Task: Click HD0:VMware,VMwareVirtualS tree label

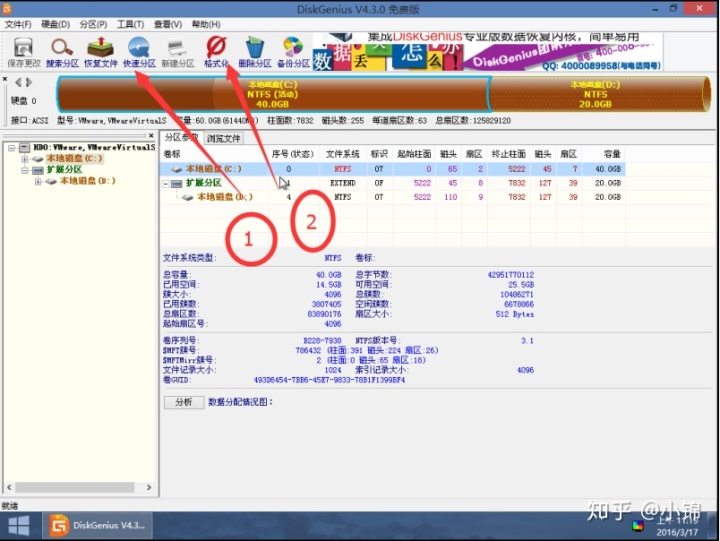Action: [x=94, y=147]
